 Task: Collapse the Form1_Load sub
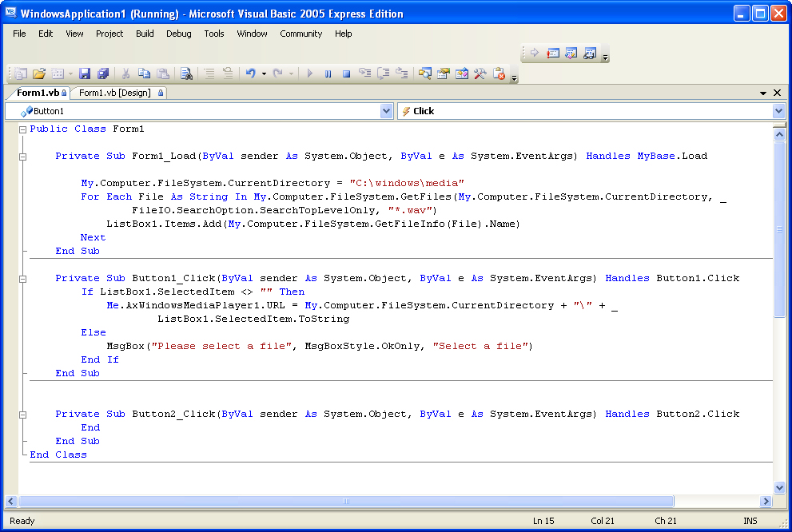coord(22,157)
